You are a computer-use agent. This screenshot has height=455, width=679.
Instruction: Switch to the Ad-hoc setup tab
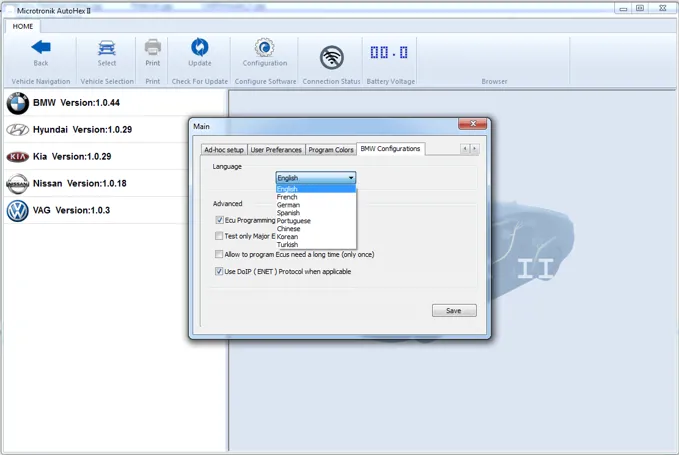(224, 149)
